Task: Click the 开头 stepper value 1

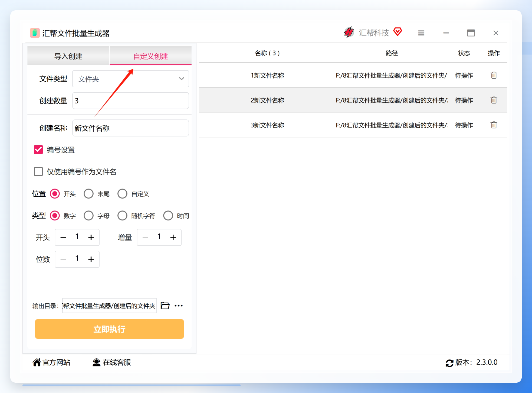Action: pos(77,237)
